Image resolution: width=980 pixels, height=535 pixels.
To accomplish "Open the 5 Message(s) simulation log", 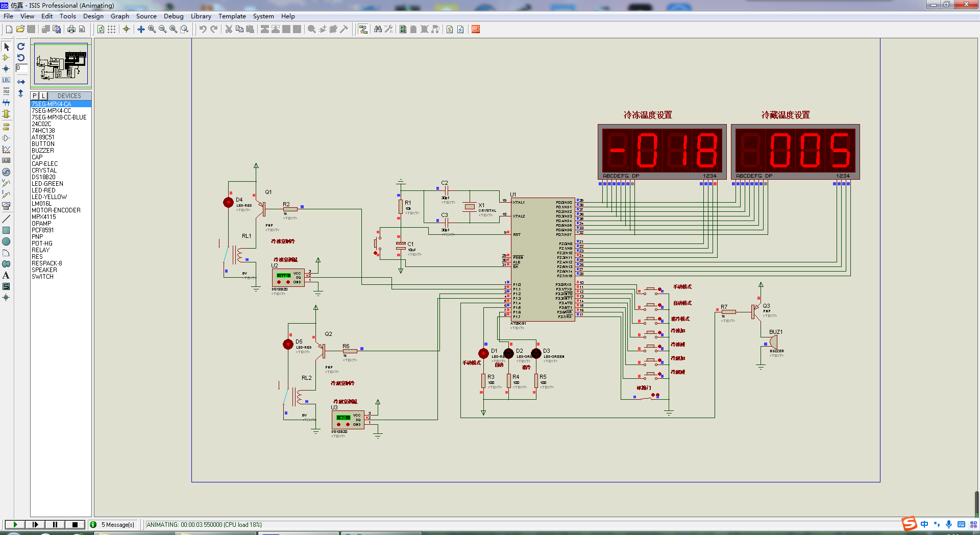I will pos(112,524).
